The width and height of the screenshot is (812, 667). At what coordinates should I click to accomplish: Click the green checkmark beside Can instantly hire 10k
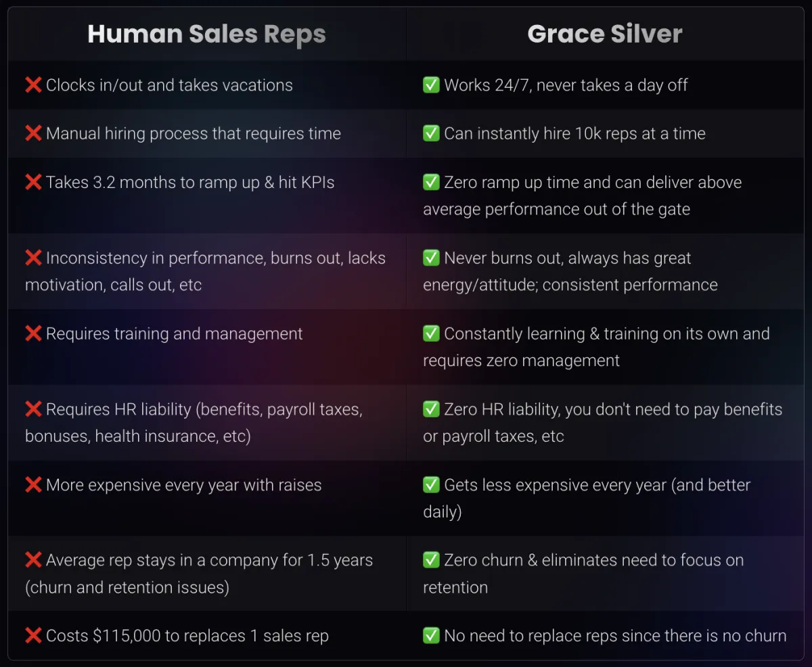click(431, 133)
